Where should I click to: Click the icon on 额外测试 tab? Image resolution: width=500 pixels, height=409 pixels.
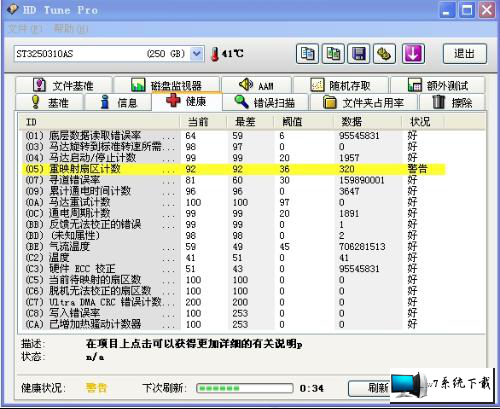pos(415,85)
